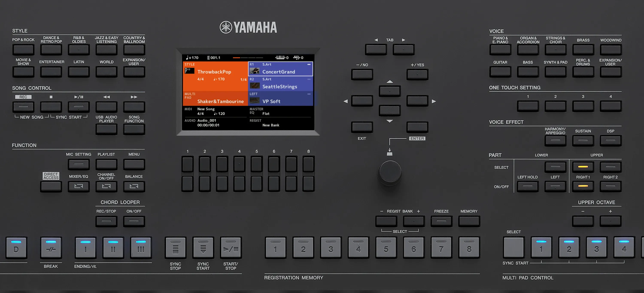
Task: Store settings with Memory button
Action: click(x=469, y=221)
